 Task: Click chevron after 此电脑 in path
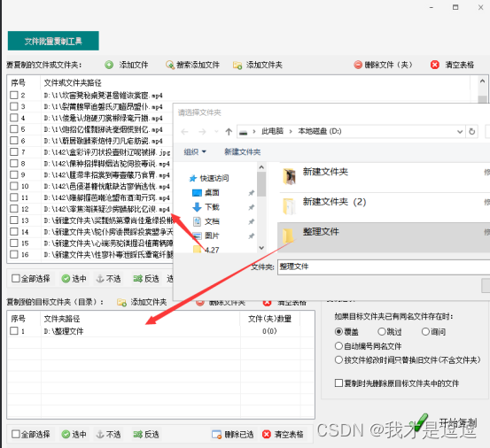coord(291,131)
